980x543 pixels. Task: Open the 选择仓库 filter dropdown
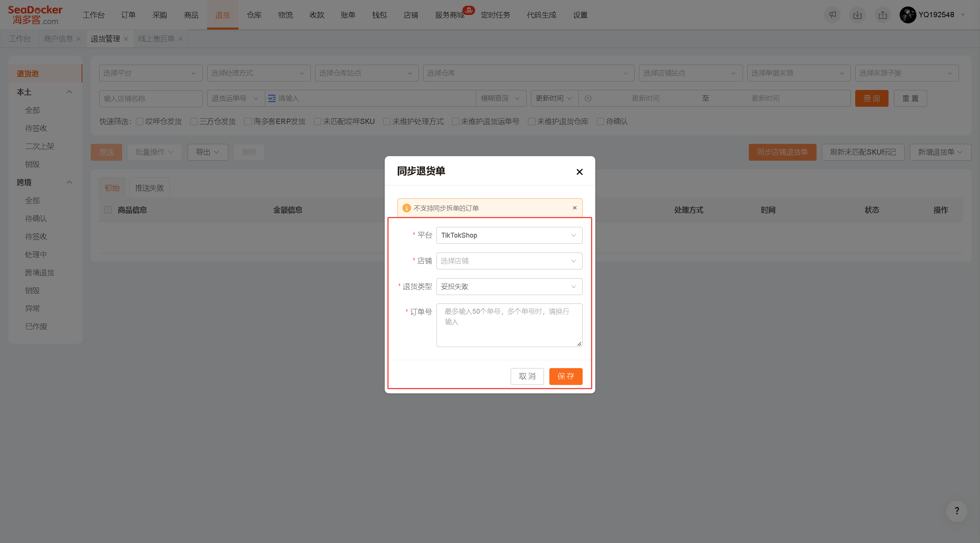pos(529,73)
